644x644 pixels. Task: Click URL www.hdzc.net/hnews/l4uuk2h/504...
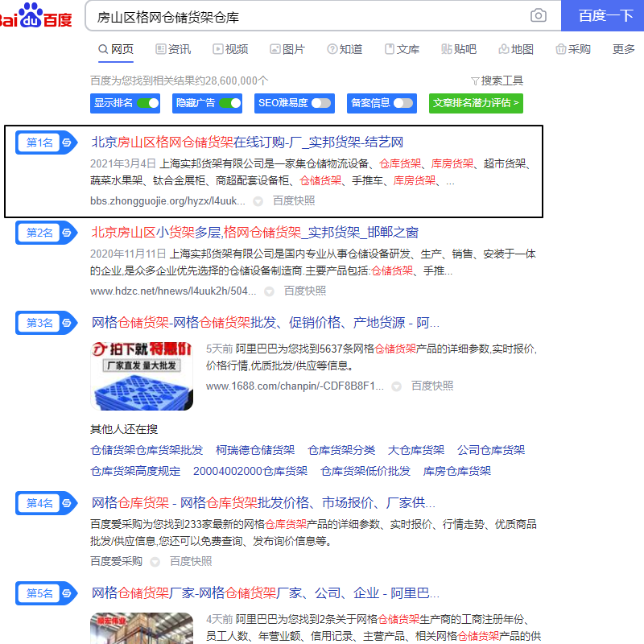(173, 291)
